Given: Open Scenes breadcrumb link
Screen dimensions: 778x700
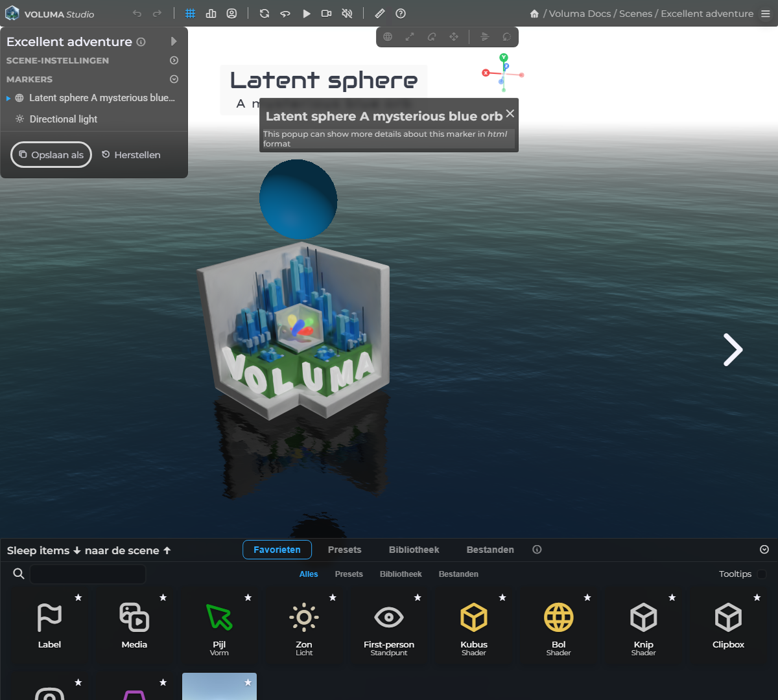Looking at the screenshot, I should click(635, 14).
